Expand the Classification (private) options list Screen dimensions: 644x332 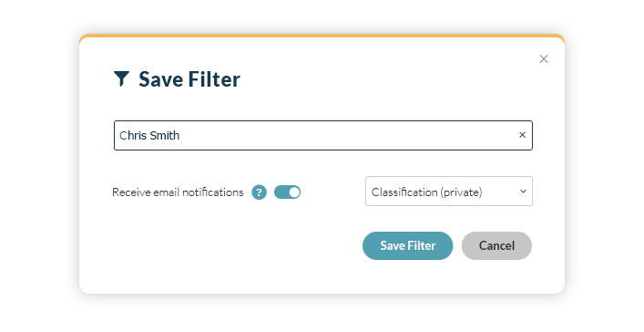[449, 192]
